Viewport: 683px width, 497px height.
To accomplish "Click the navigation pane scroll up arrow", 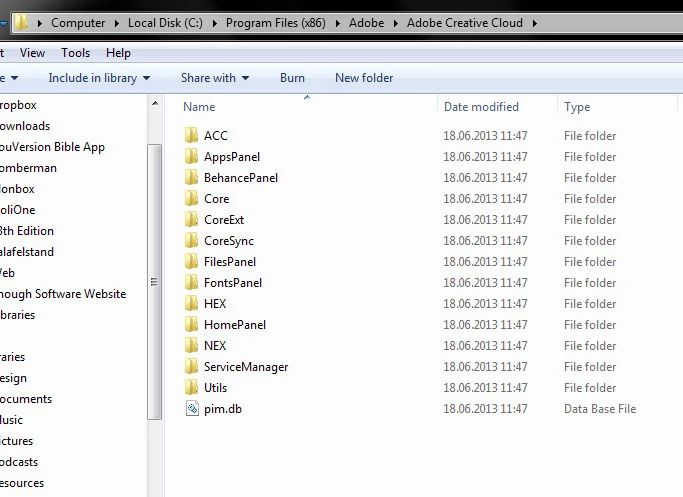I will coord(155,104).
